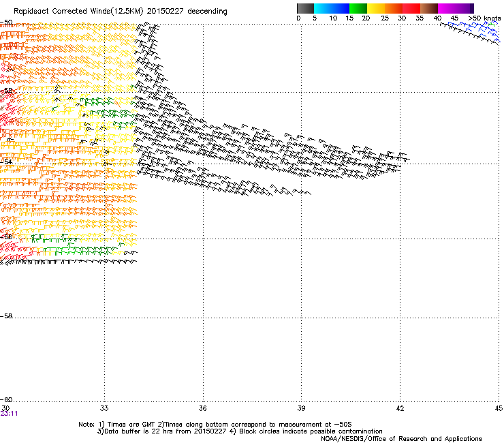The height and width of the screenshot is (443, 504).
Task: Click the latitude label '-58'
Action: click(x=6, y=316)
